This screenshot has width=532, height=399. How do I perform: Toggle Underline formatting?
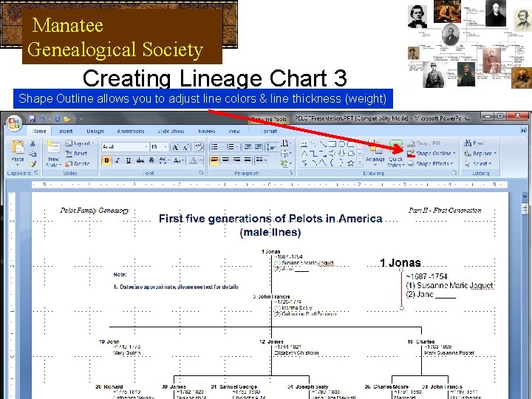pyautogui.click(x=129, y=160)
